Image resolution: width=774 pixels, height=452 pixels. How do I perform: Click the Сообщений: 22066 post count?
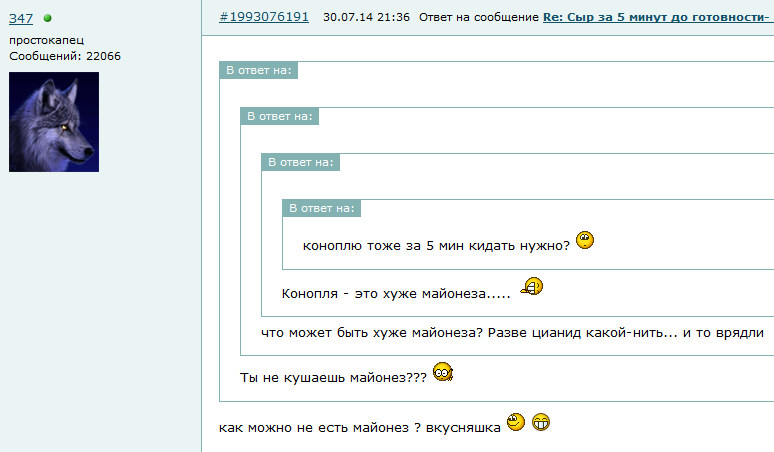[x=65, y=56]
